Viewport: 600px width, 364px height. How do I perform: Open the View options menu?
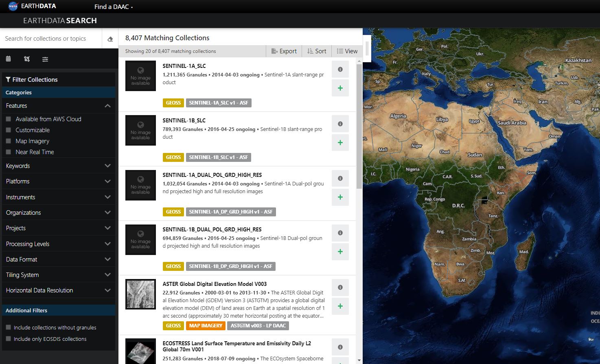347,51
